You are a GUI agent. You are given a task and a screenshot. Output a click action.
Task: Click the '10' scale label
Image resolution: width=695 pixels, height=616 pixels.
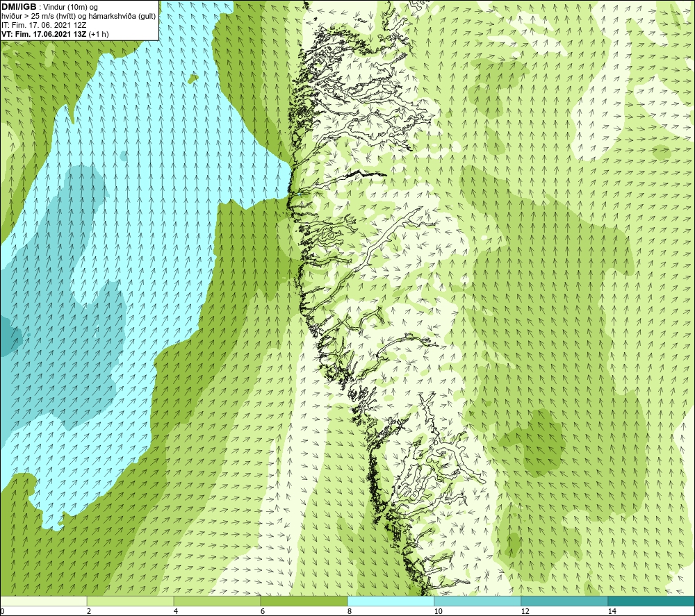pos(438,611)
